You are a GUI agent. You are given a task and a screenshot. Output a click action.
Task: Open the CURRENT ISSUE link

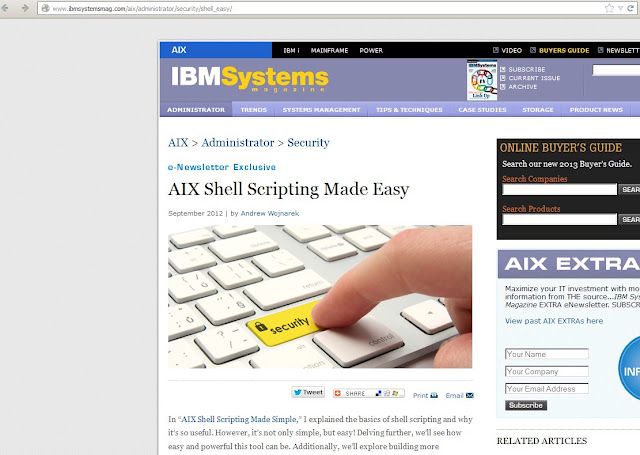[530, 78]
